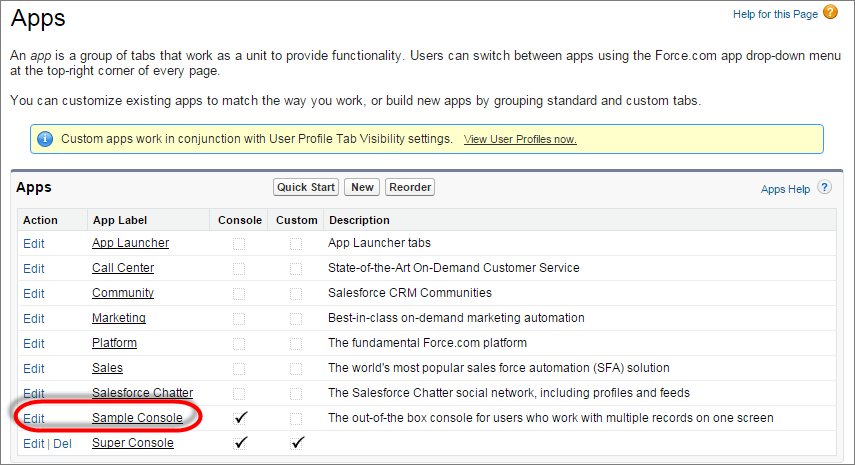Edit the Community app
Image resolution: width=855 pixels, height=465 pixels.
[34, 294]
